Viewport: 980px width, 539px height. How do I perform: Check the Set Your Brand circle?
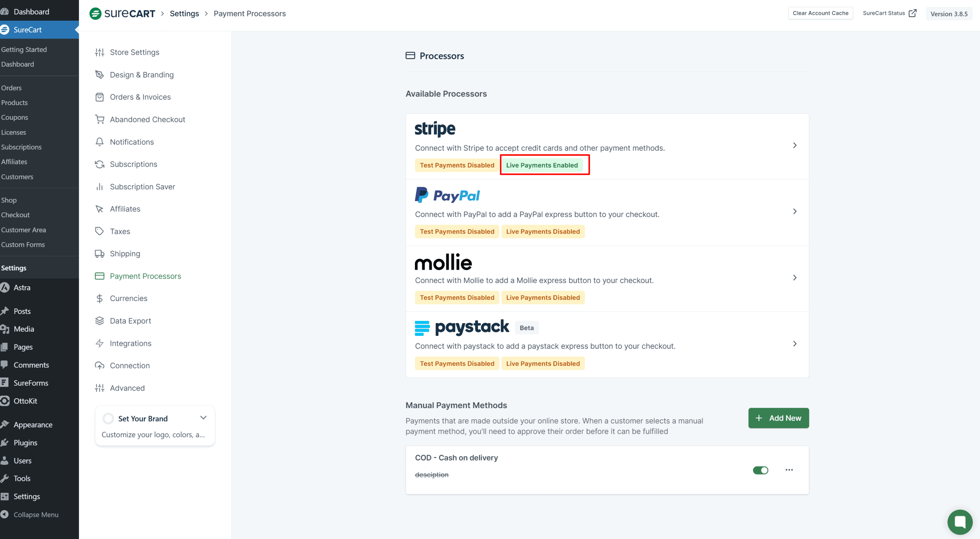[108, 418]
